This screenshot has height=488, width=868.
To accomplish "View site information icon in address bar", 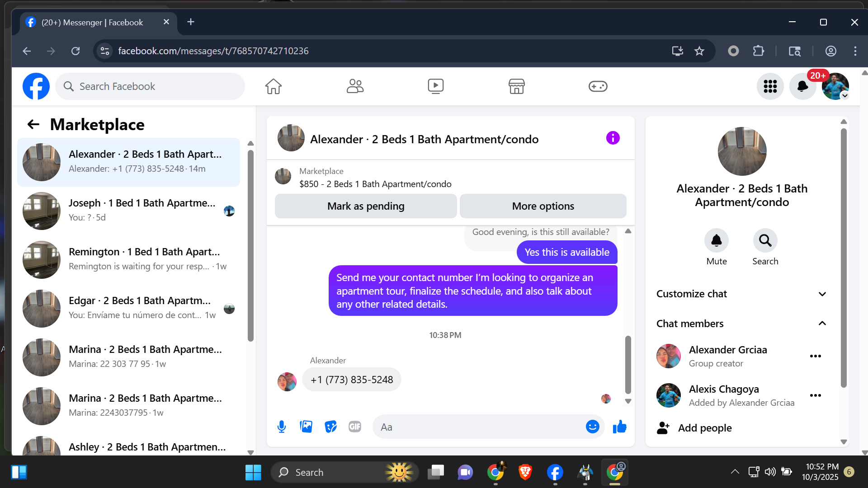I will (105, 51).
